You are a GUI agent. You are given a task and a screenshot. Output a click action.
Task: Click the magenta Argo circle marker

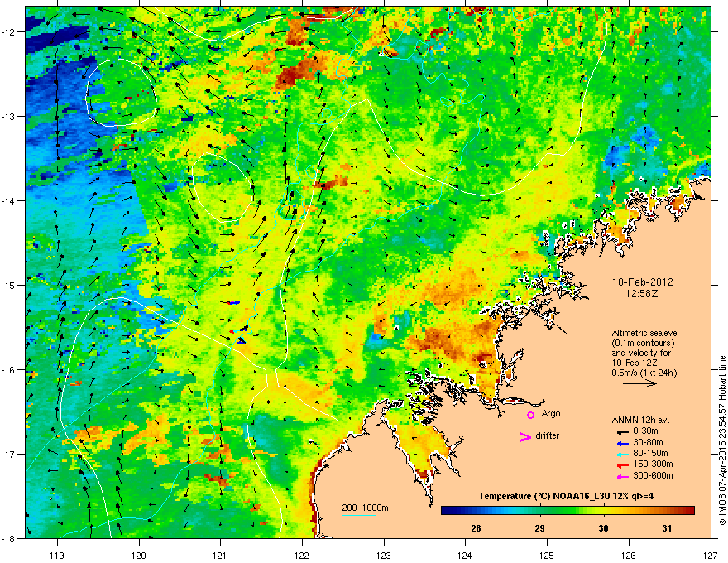530,415
